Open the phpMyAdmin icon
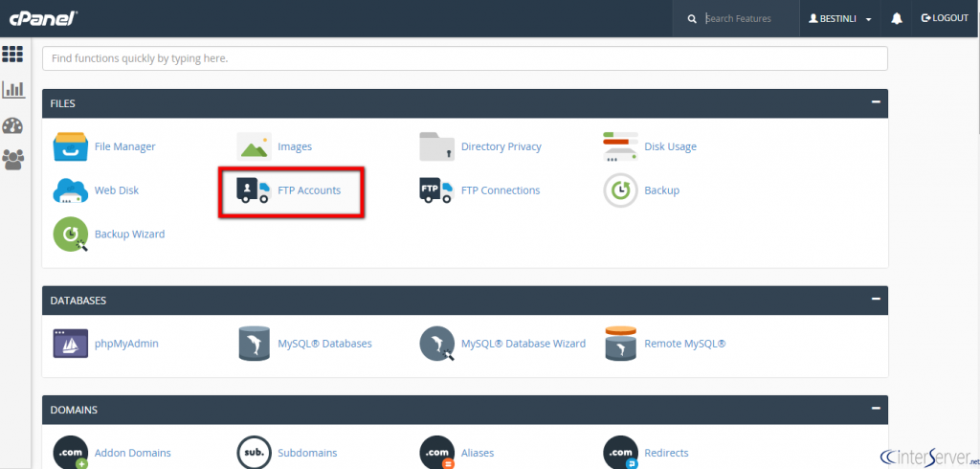This screenshot has height=469, width=980. point(71,344)
